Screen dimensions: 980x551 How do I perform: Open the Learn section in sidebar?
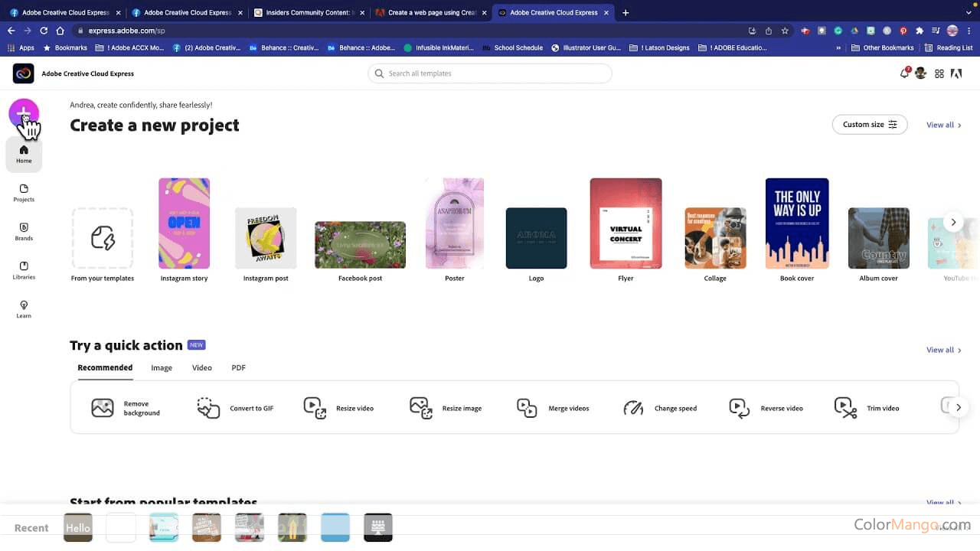(x=24, y=309)
